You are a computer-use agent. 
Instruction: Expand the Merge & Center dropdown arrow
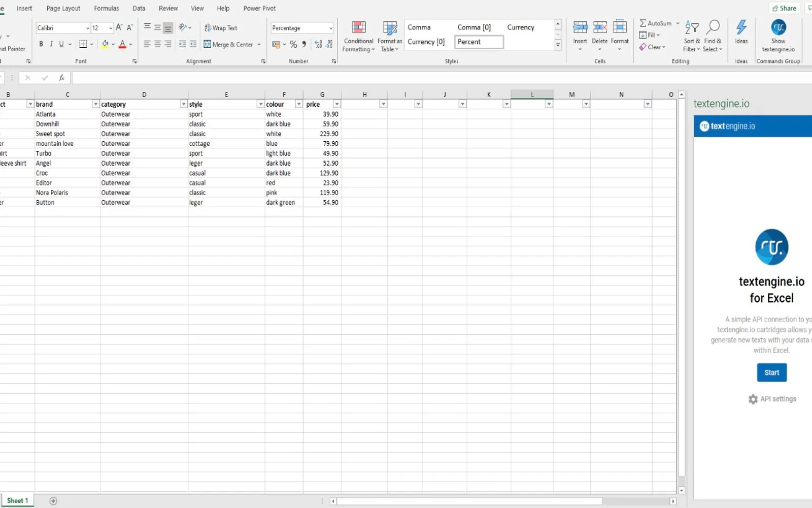pos(259,44)
